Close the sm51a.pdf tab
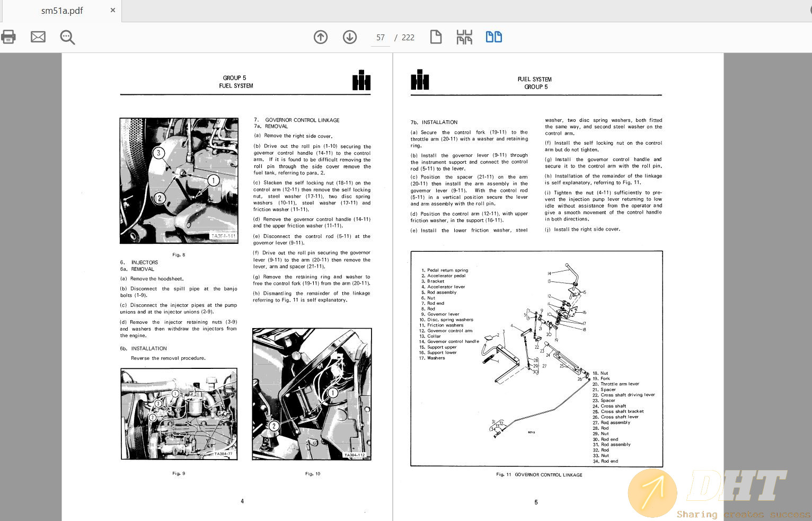 pyautogui.click(x=113, y=10)
